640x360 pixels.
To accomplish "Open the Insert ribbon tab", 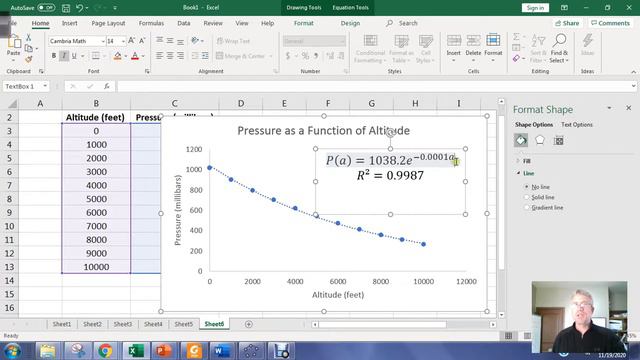I will 69,23.
